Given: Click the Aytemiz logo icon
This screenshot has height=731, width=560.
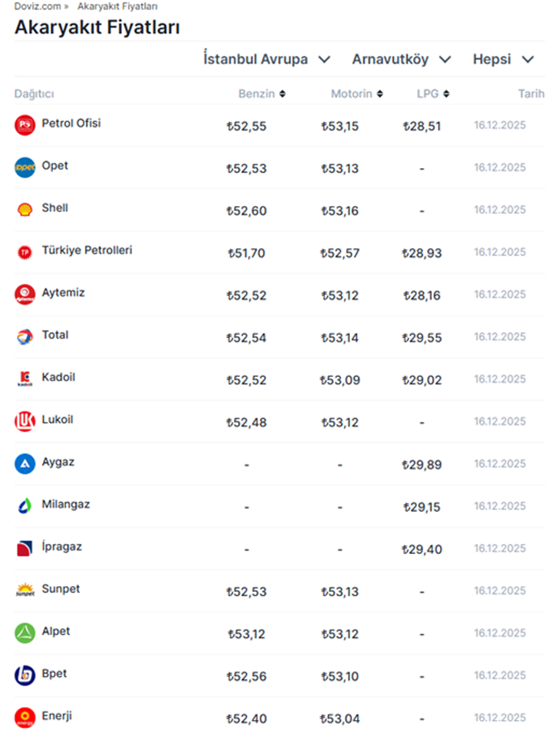Looking at the screenshot, I should (x=25, y=295).
